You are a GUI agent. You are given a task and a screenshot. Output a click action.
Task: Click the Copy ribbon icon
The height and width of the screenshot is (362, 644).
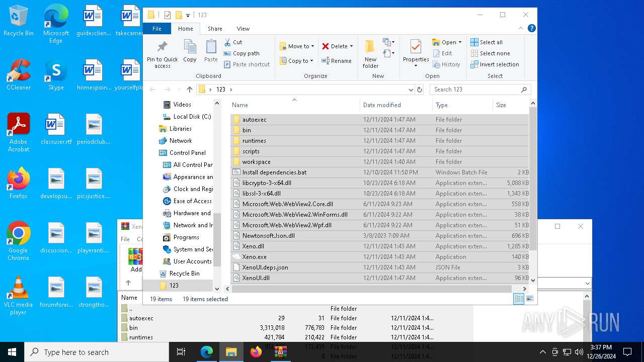190,51
